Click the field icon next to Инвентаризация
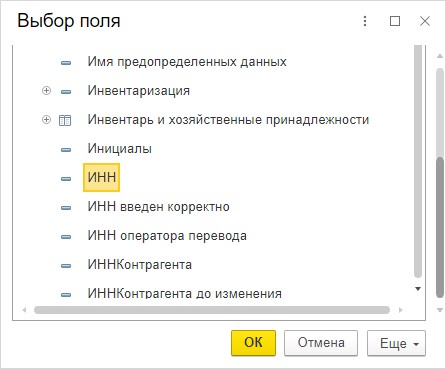The height and width of the screenshot is (369, 446). click(66, 92)
